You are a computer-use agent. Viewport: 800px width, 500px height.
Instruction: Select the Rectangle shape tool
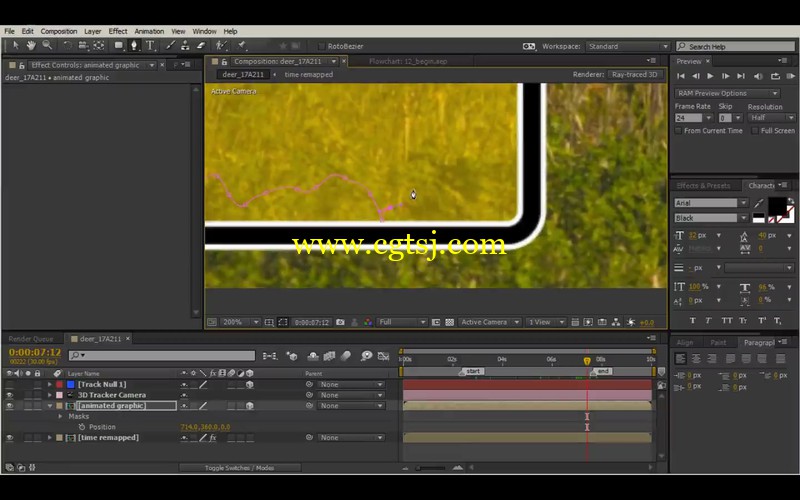coord(119,45)
